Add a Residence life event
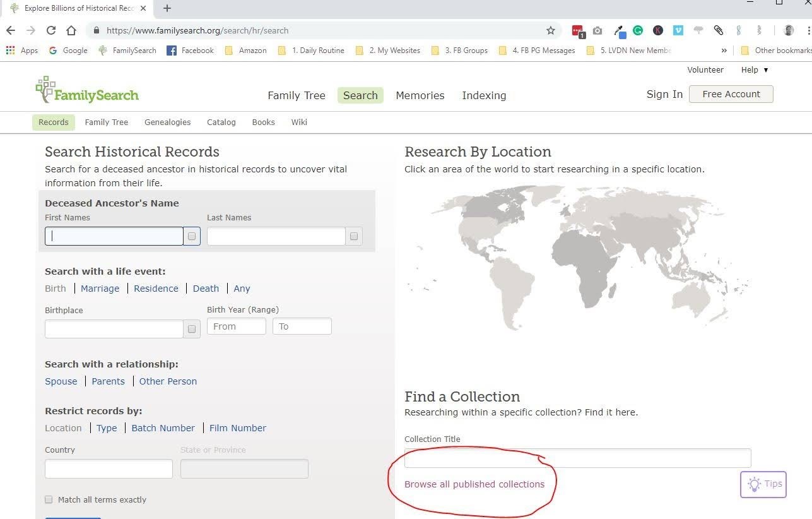This screenshot has width=812, height=519. point(156,289)
